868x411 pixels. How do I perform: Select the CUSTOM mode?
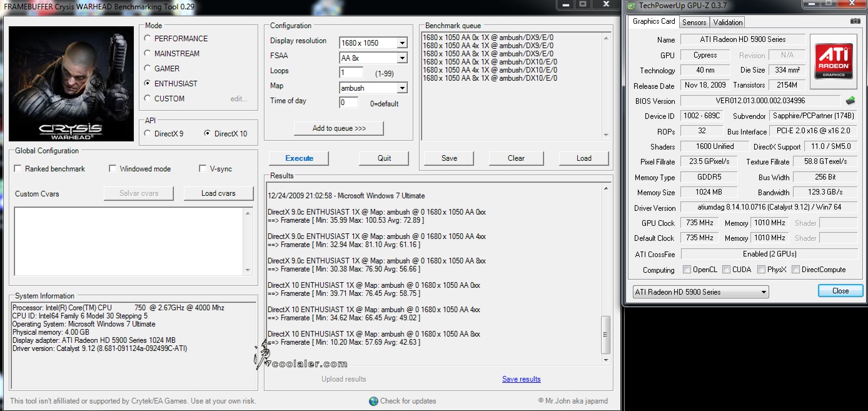coord(147,98)
